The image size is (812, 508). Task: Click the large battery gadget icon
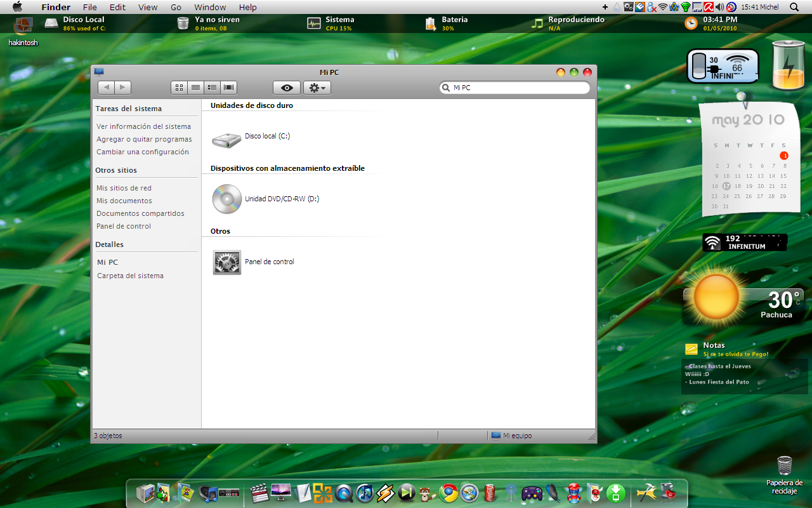pyautogui.click(x=789, y=65)
